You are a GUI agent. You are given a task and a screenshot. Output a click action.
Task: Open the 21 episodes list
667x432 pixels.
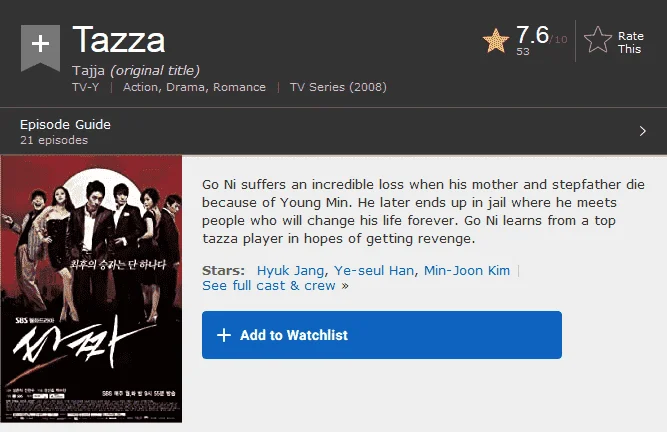click(x=54, y=140)
